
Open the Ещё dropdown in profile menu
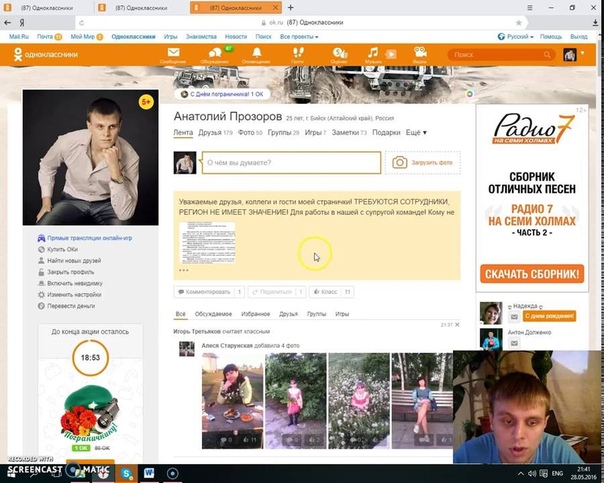click(416, 132)
